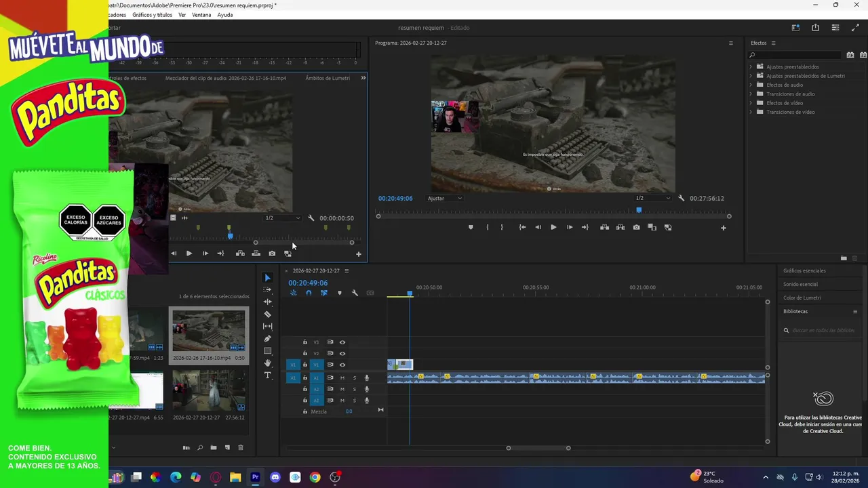
Task: Toggle Snap magnet in timeline
Action: [x=309, y=293]
